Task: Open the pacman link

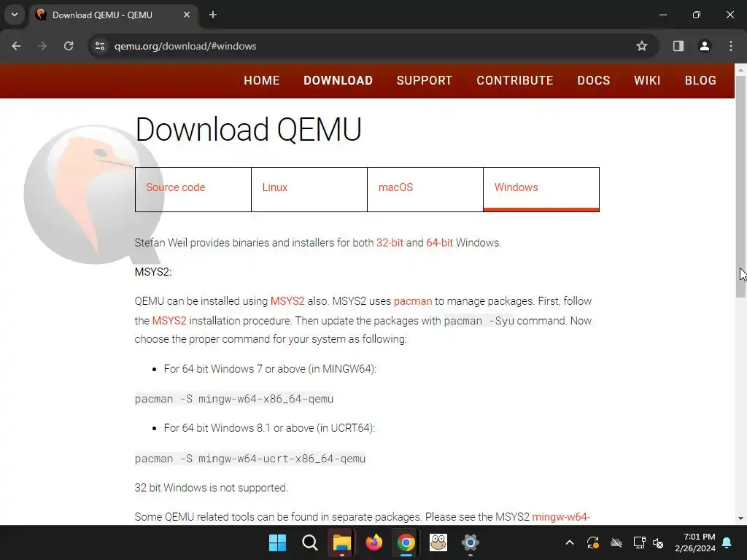Action: (413, 301)
